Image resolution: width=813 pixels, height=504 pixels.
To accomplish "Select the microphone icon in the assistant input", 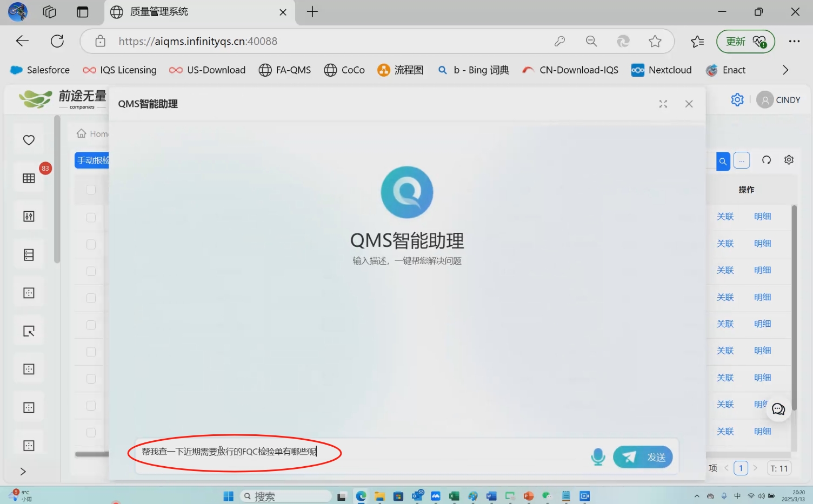I will (598, 456).
